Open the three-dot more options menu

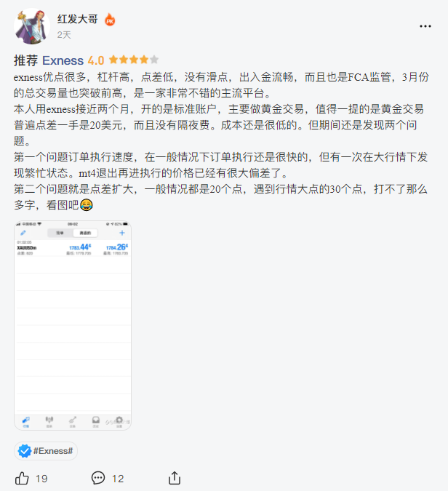(x=425, y=26)
